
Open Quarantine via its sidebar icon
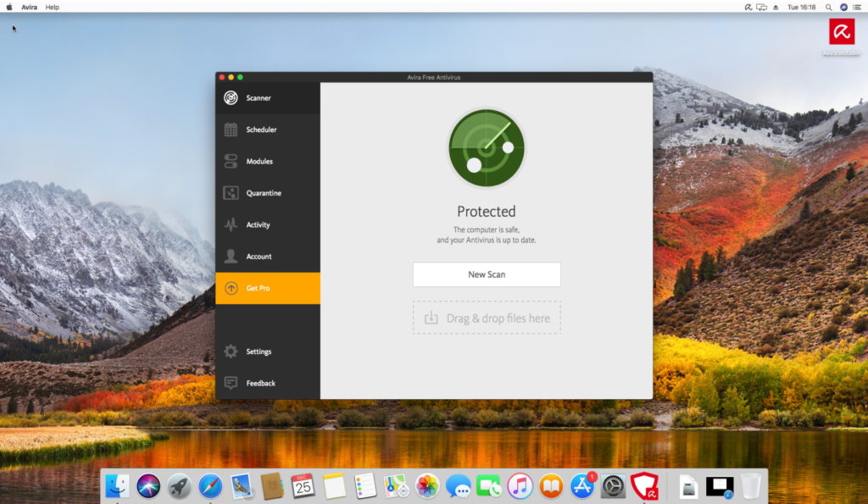[x=231, y=193]
